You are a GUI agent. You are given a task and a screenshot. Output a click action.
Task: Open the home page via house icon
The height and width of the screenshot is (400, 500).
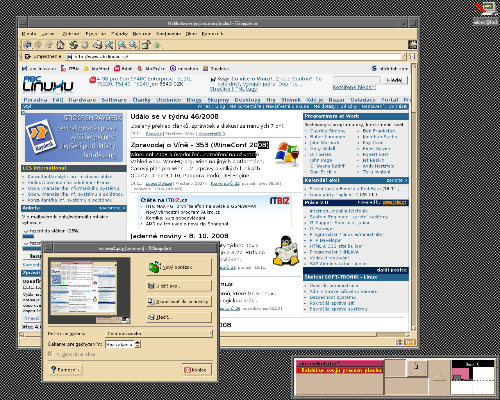(x=60, y=45)
